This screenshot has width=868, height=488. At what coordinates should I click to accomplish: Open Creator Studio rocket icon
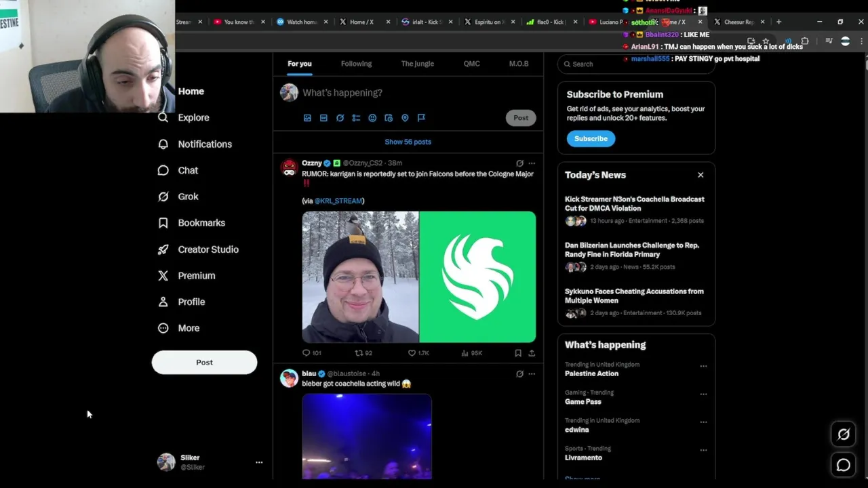click(163, 249)
